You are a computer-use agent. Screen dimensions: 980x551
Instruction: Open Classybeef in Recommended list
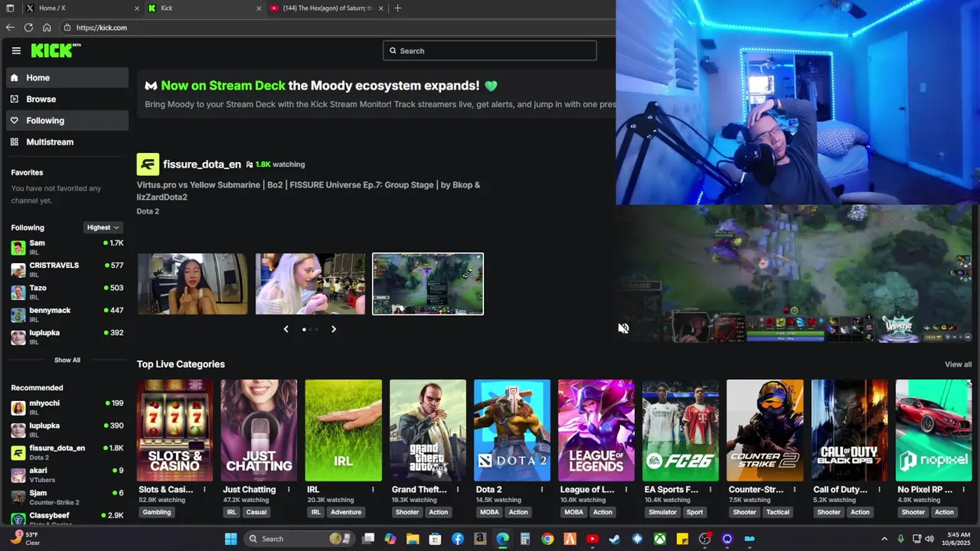click(67, 519)
